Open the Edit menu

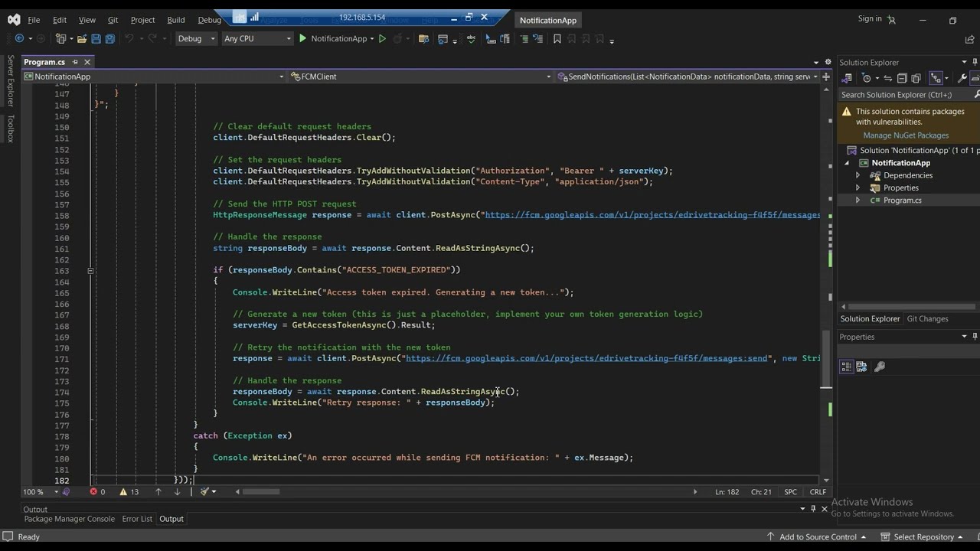pos(60,20)
